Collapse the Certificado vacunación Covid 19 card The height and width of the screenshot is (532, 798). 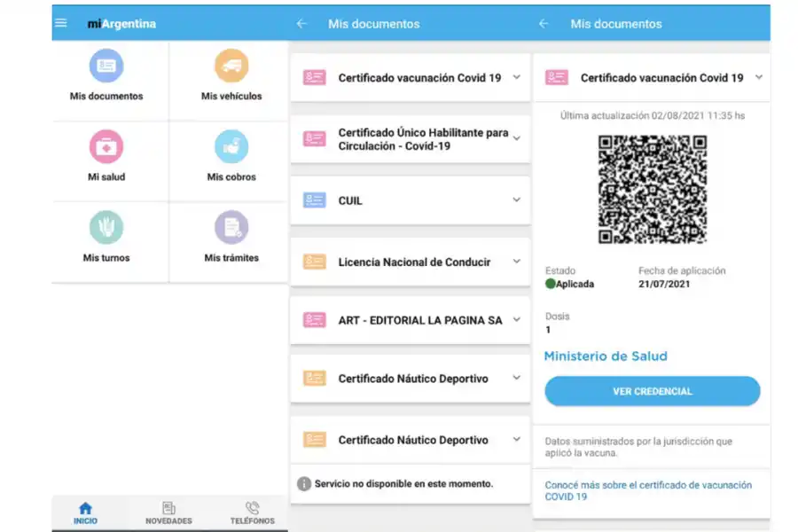[x=759, y=77]
